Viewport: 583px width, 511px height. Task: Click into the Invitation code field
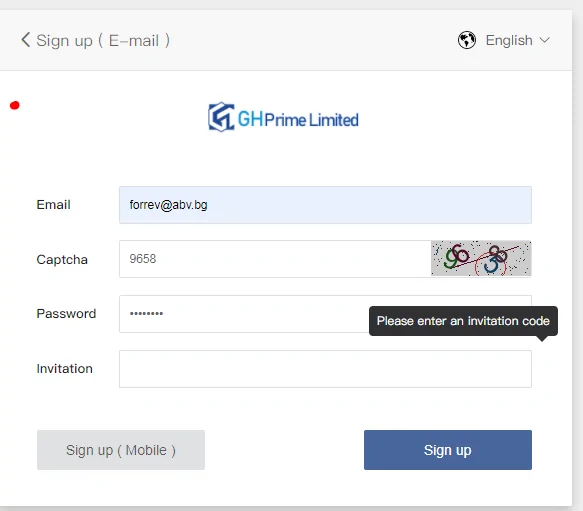325,369
